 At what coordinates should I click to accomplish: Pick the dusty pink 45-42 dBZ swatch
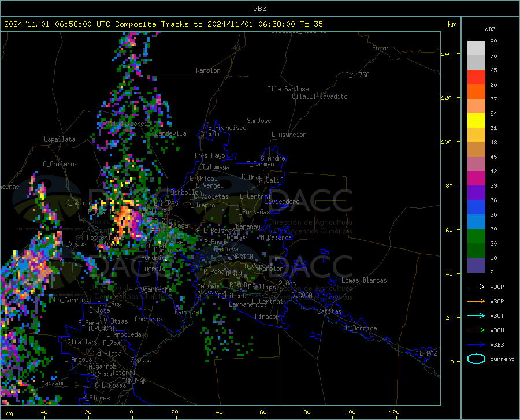476,164
